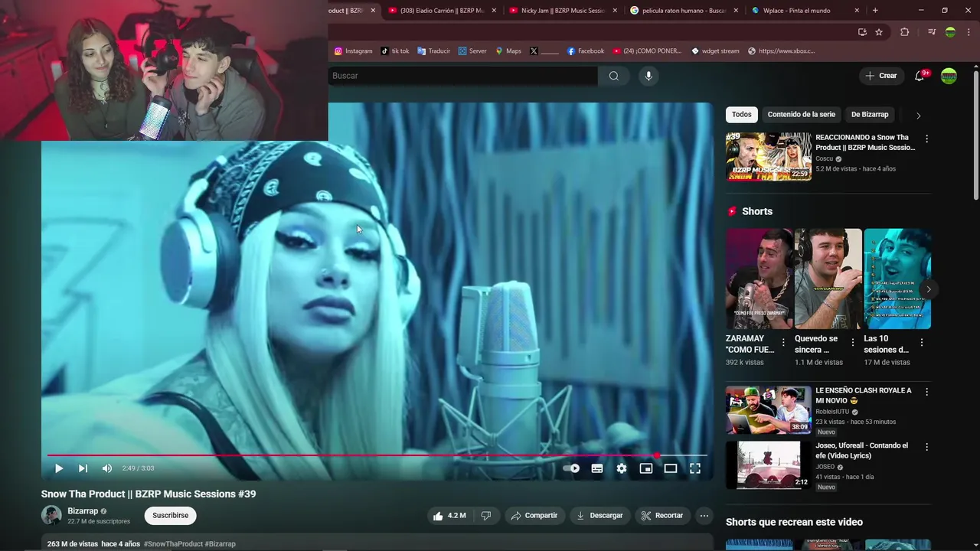Viewport: 980px width, 551px height.
Task: Dislike the video
Action: click(x=485, y=516)
